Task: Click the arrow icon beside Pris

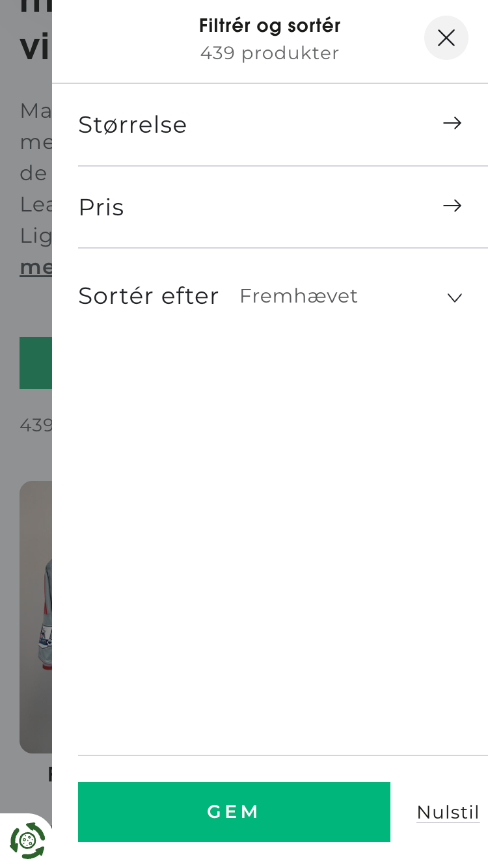Action: (x=452, y=206)
